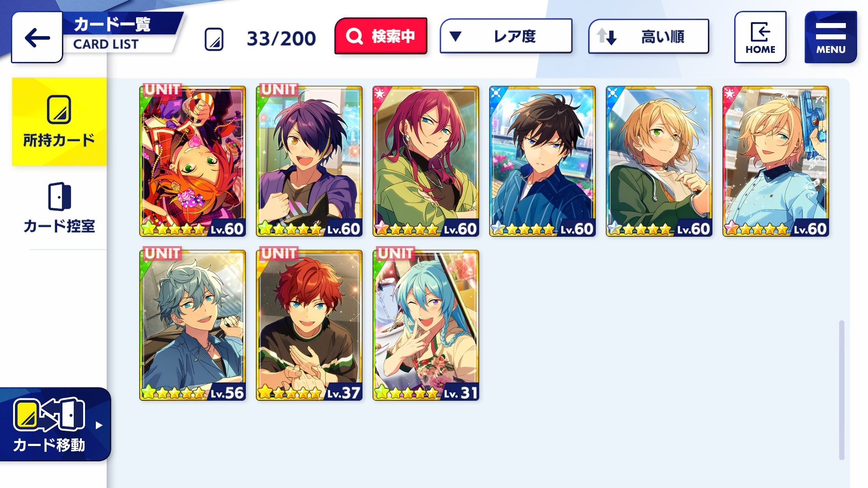Toggle the 高い順 sort order arrows
Screen dimensions: 868x488
pyautogui.click(x=607, y=37)
